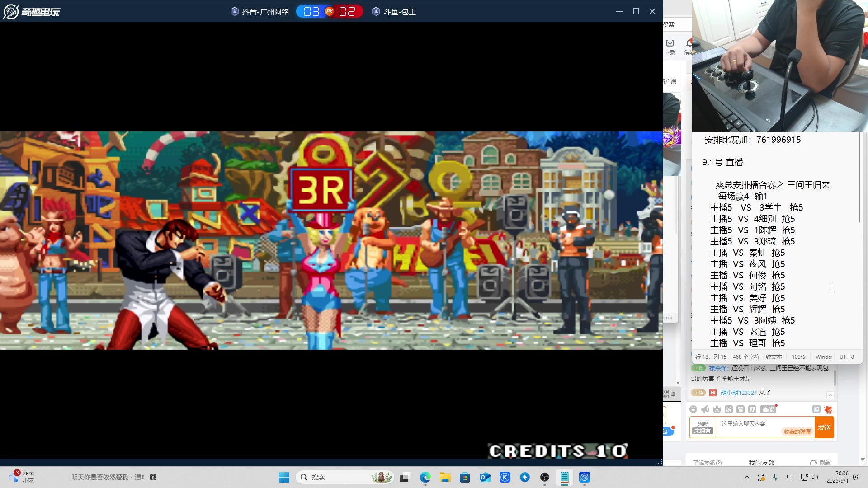
Task: Open the 100% zoom level in Notepad status bar
Action: pos(798,357)
